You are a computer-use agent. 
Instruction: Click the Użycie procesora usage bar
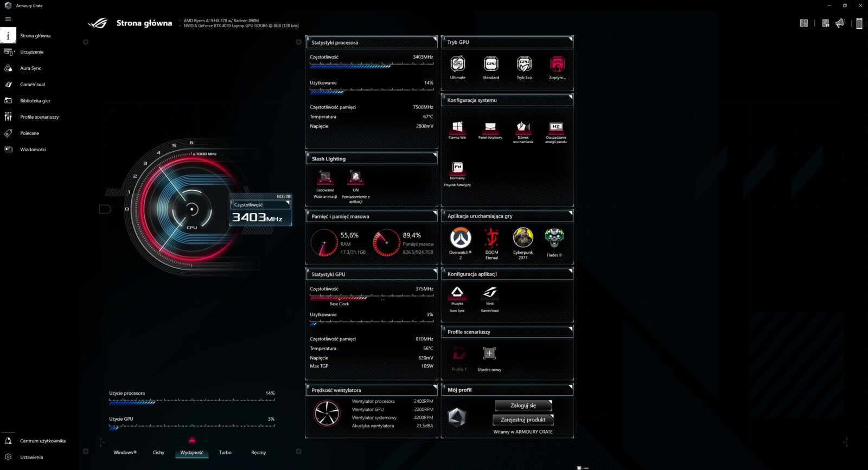click(x=192, y=402)
